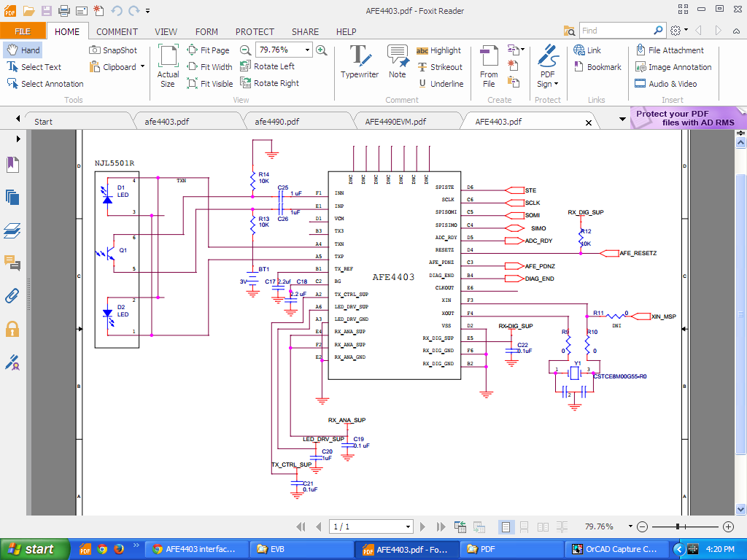747x560 pixels.
Task: Select the Hand tool
Action: coord(23,50)
